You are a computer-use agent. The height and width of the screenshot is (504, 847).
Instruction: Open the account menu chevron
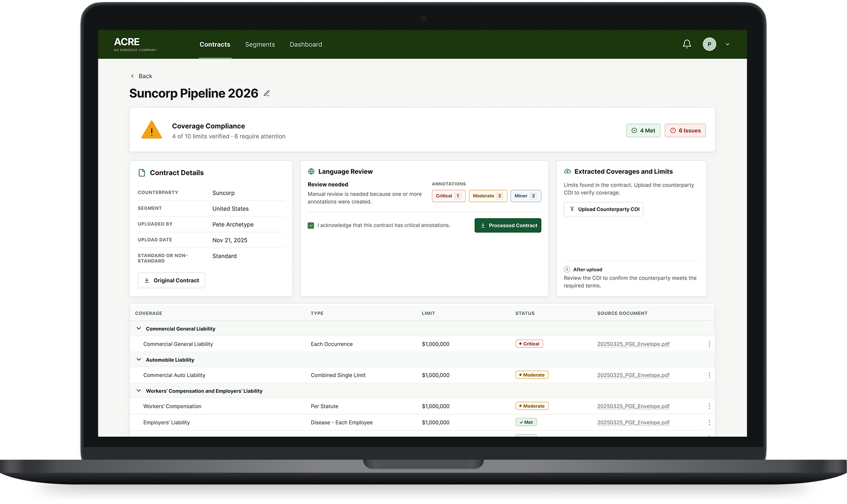tap(727, 44)
